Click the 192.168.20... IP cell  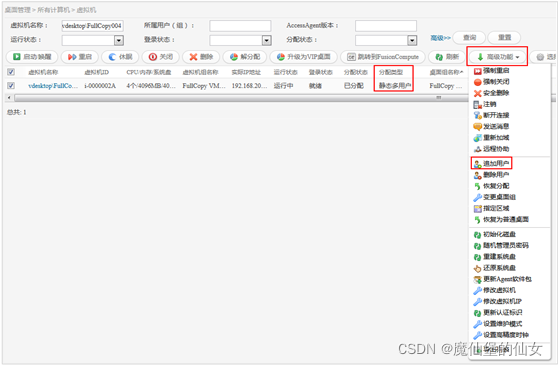coord(249,86)
